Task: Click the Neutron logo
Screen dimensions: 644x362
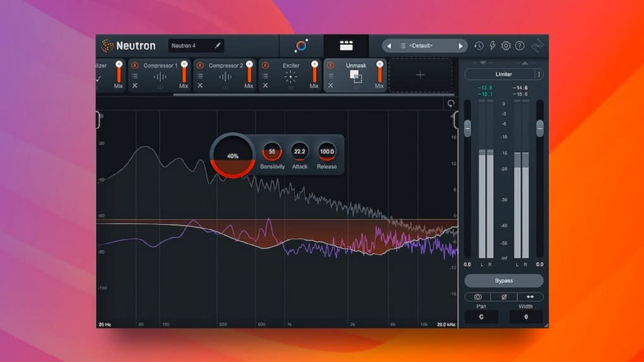Action: point(129,45)
